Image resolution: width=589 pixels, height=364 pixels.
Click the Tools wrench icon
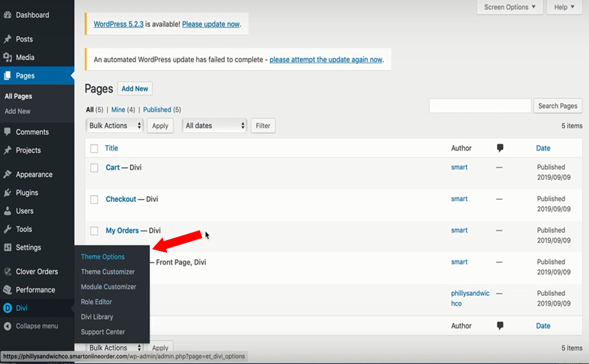pyautogui.click(x=7, y=229)
